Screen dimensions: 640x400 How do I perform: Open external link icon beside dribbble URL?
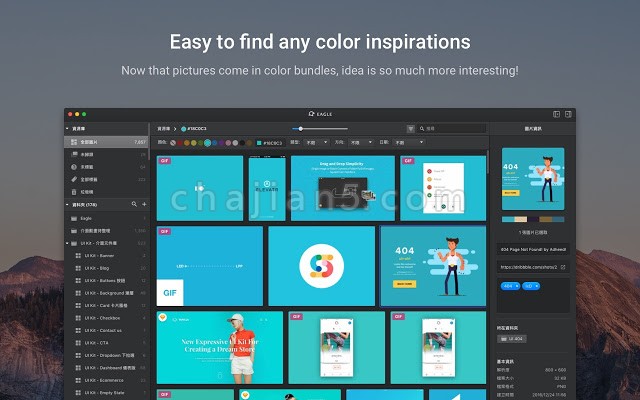[x=563, y=267]
